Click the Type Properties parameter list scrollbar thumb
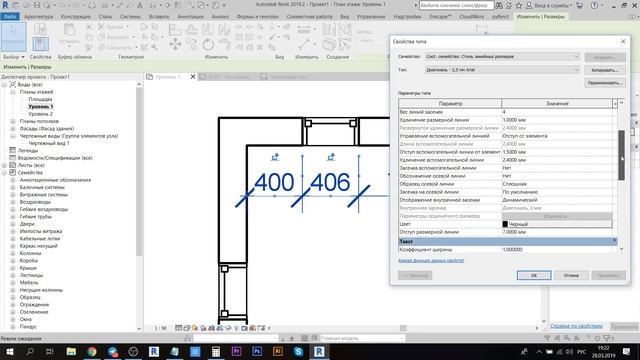Screen dimensions: 640x360 click(621, 155)
